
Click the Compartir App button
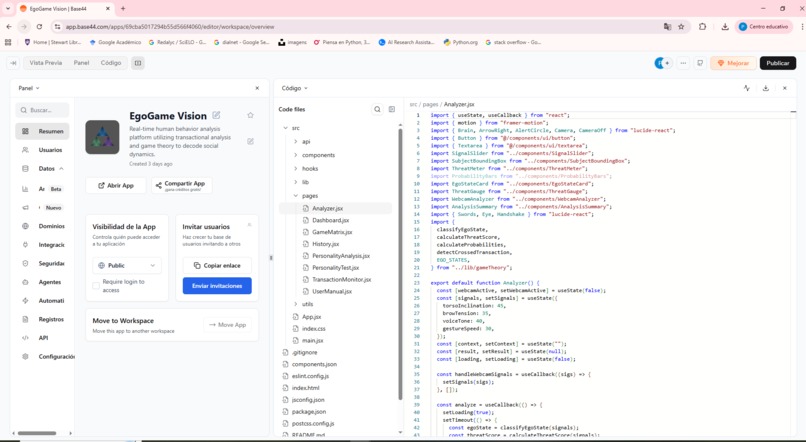click(181, 186)
